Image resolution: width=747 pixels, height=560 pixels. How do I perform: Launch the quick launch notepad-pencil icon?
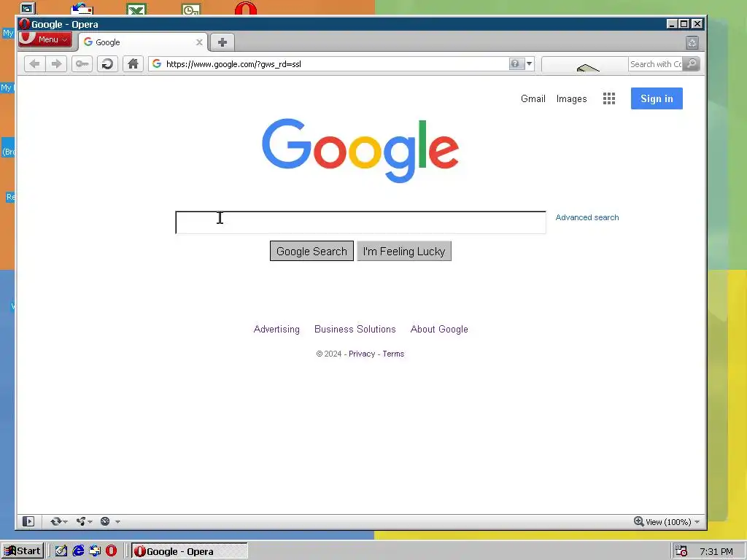tap(61, 551)
